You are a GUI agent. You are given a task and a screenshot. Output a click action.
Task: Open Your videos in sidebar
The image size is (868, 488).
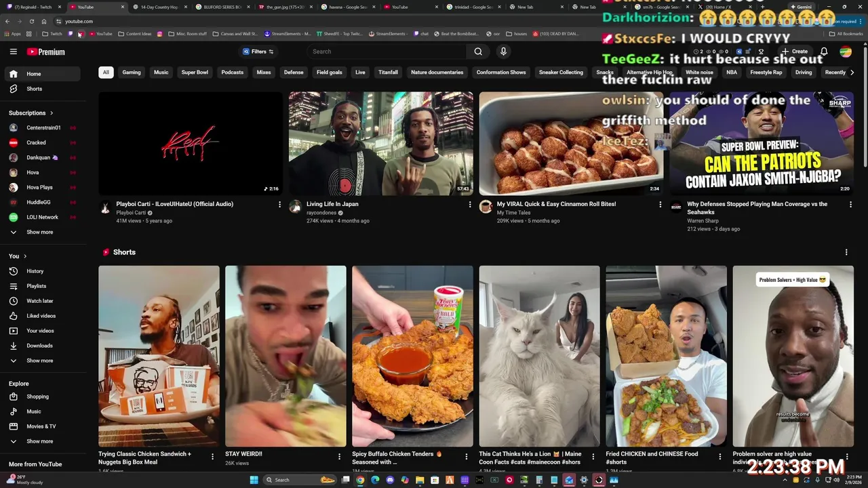point(42,331)
